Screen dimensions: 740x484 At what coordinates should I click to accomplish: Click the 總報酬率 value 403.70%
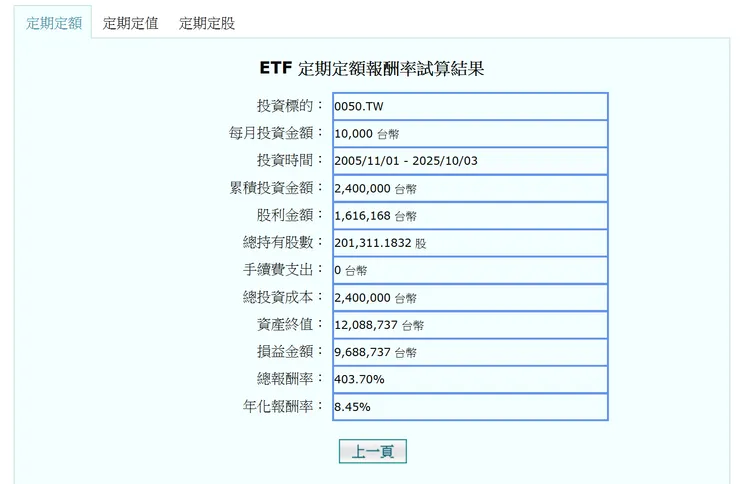pyautogui.click(x=470, y=379)
